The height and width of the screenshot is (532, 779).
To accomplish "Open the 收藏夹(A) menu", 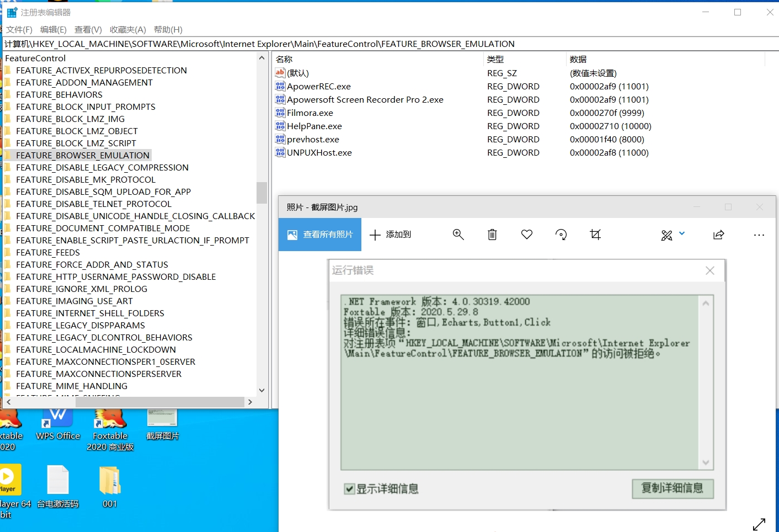I will (x=128, y=30).
